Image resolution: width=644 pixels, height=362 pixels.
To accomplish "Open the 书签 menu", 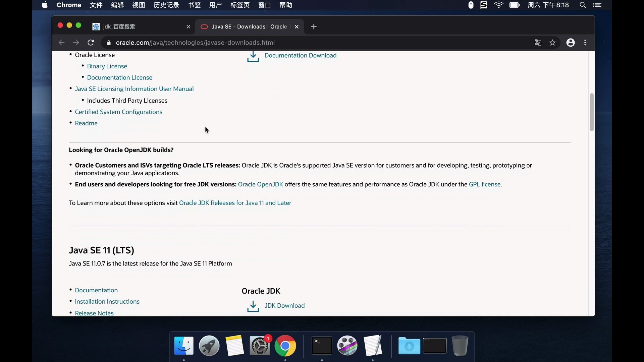I will pyautogui.click(x=194, y=5).
